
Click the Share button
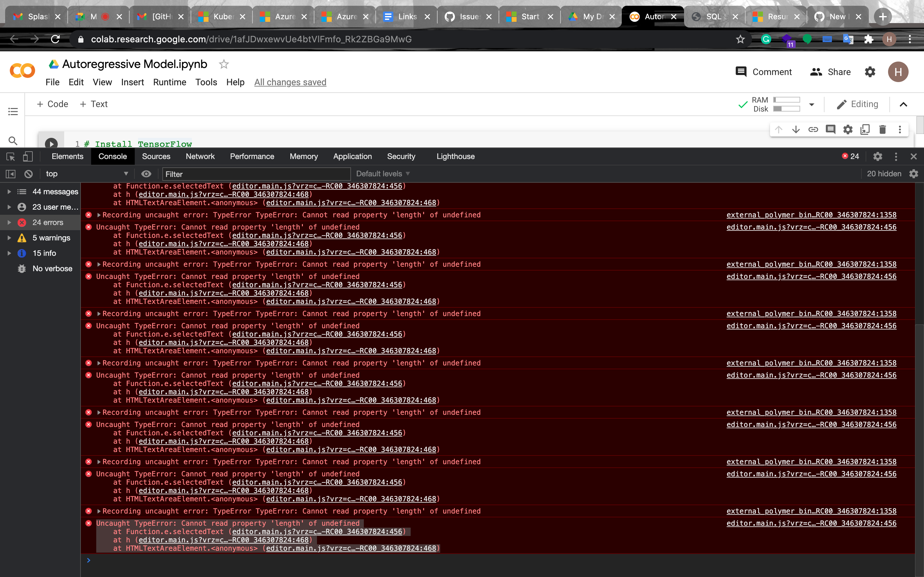830,72
